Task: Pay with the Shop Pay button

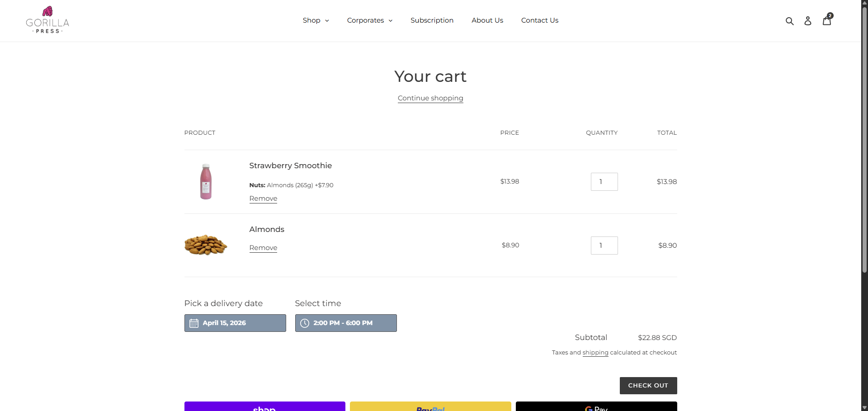Action: [x=265, y=406]
